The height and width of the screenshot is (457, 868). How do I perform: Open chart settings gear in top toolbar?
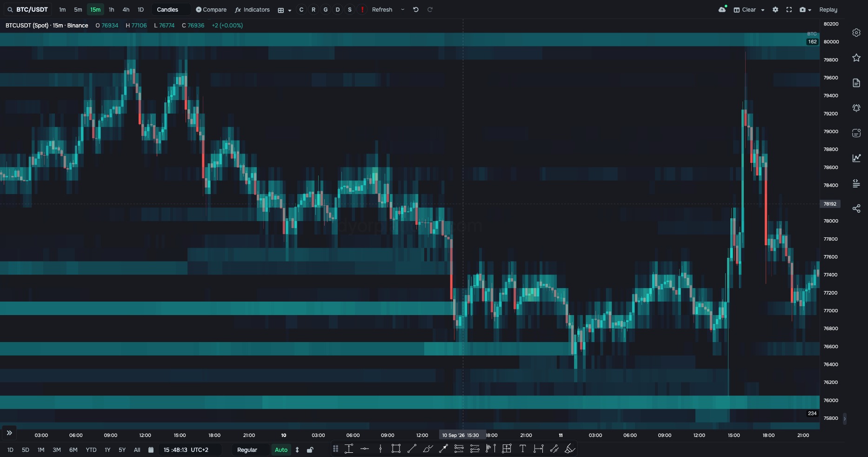click(775, 10)
